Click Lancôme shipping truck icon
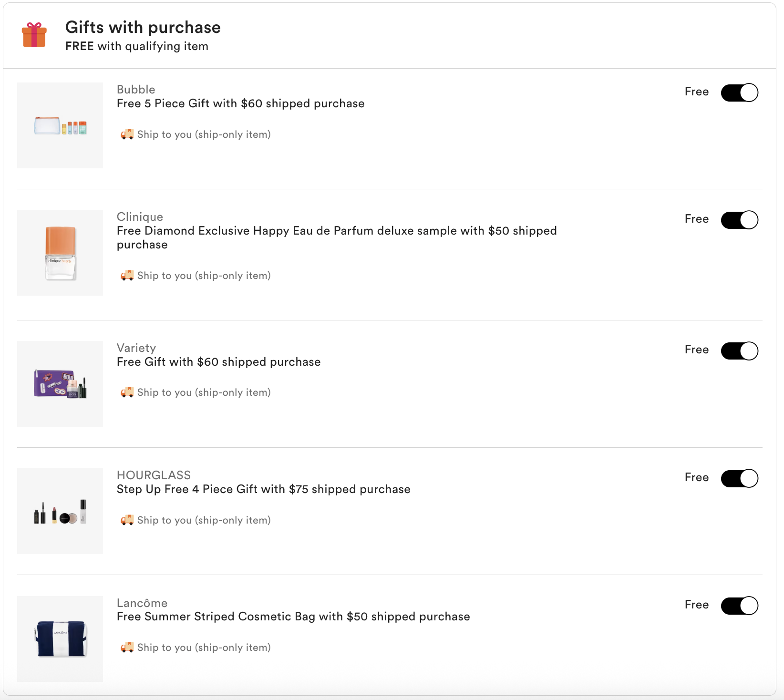 tap(127, 648)
